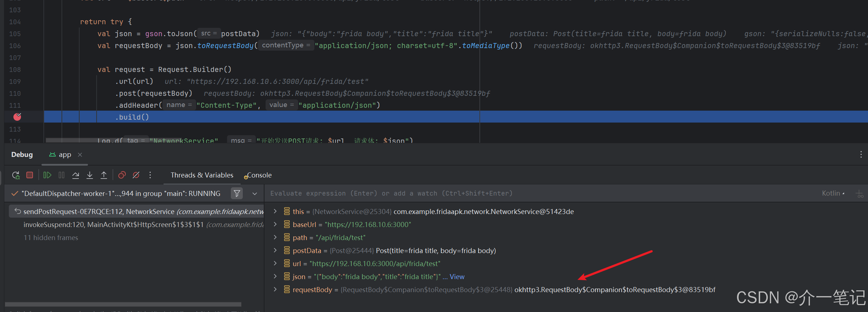Click the path variable icon
Viewport: 868px width, 312px height.
[287, 238]
